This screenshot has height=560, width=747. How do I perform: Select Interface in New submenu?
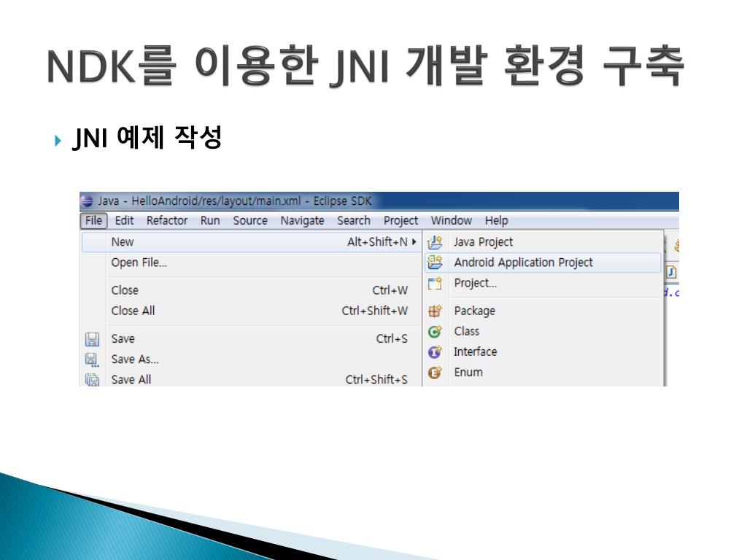coord(543,351)
